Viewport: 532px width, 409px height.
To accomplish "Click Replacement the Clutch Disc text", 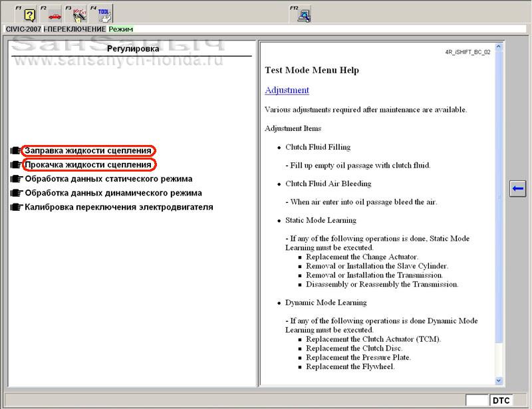I will (x=354, y=348).
